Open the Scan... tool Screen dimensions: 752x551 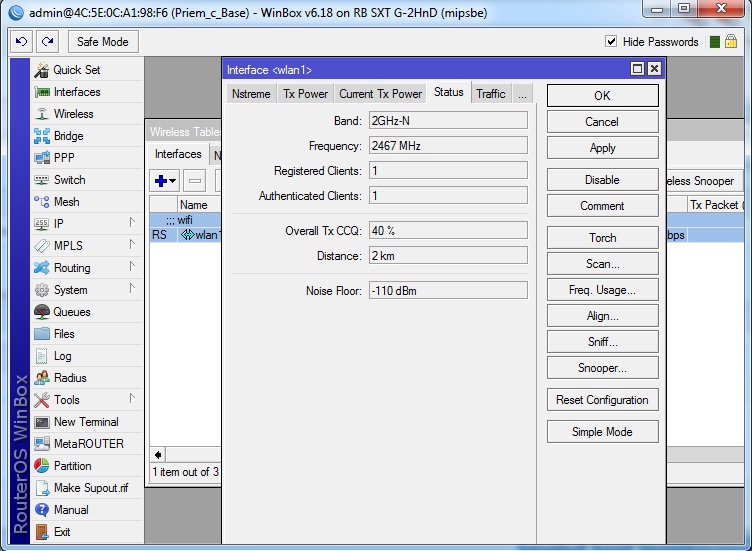pyautogui.click(x=602, y=264)
